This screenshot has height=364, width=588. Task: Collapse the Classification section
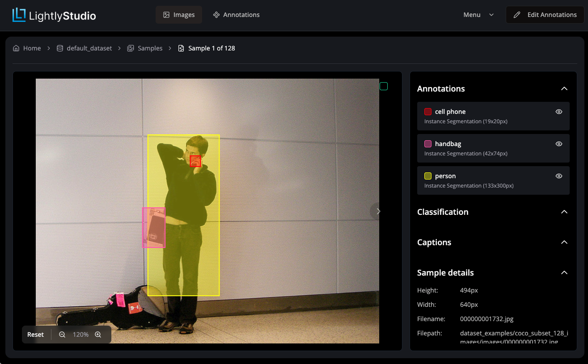pos(564,212)
